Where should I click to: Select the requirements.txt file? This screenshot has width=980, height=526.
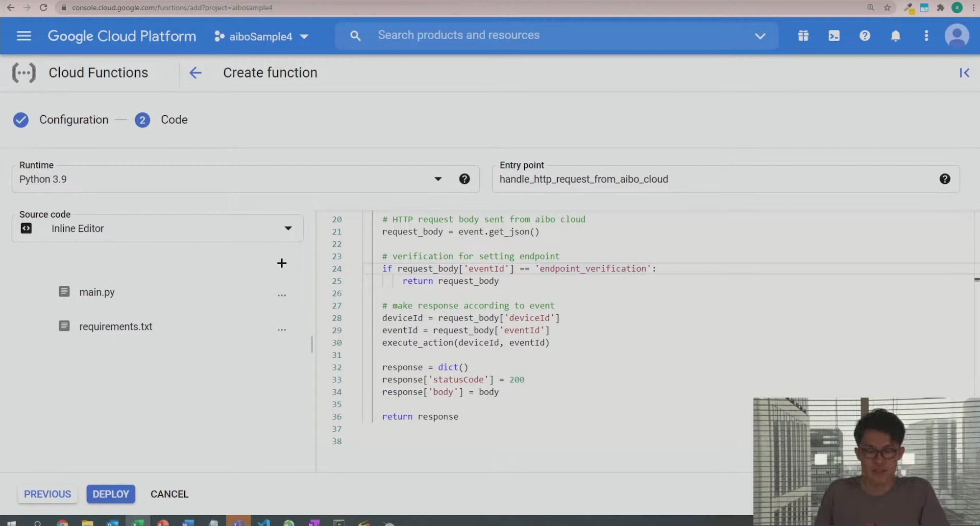[116, 326]
